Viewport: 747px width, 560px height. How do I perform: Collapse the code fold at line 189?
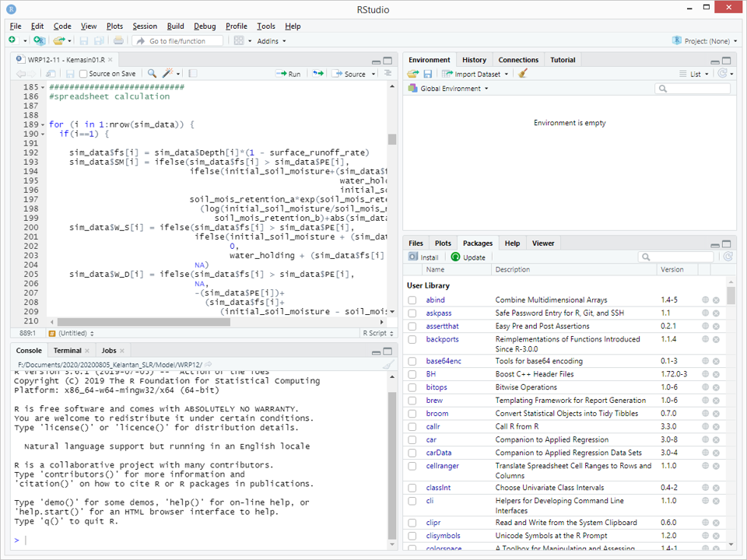click(x=43, y=124)
